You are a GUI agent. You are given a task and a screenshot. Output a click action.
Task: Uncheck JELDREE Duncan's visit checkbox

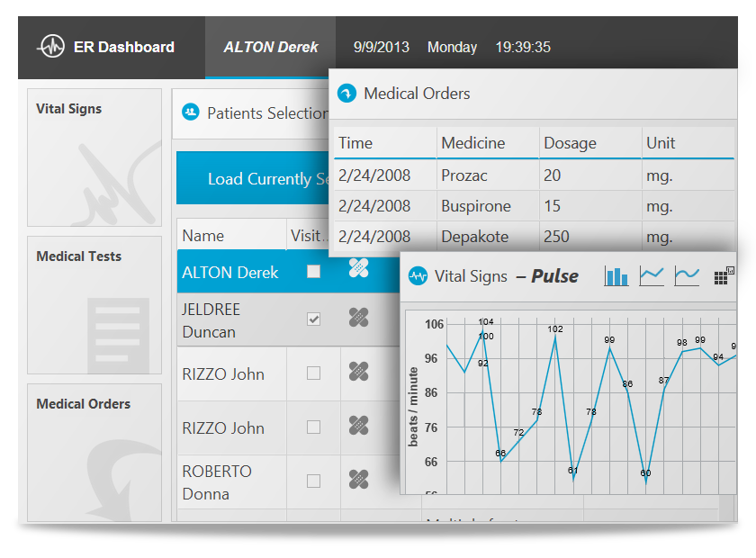pos(313,318)
